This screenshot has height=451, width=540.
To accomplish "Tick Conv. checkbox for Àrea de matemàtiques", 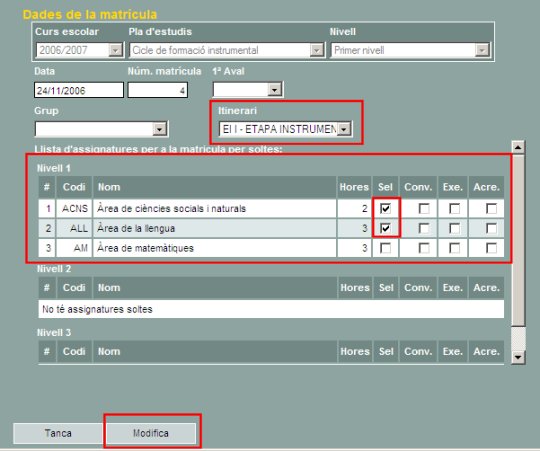I will (x=424, y=248).
